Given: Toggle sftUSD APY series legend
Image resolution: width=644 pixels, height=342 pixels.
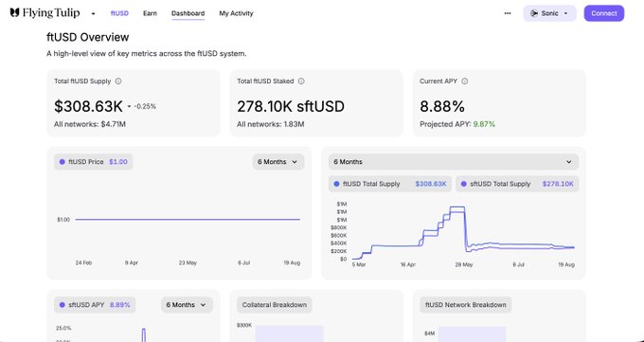Looking at the screenshot, I should point(95,305).
